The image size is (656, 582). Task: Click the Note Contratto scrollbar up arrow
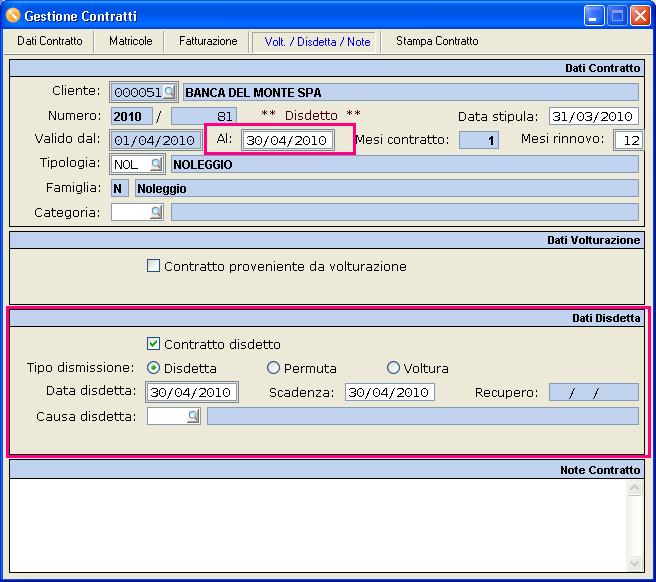634,488
